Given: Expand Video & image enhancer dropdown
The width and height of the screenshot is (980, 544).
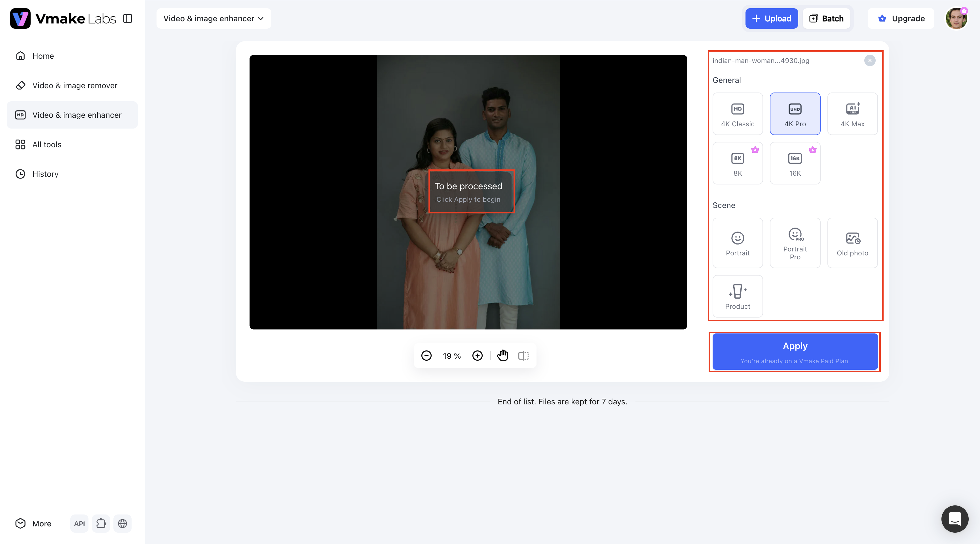Looking at the screenshot, I should click(x=214, y=18).
